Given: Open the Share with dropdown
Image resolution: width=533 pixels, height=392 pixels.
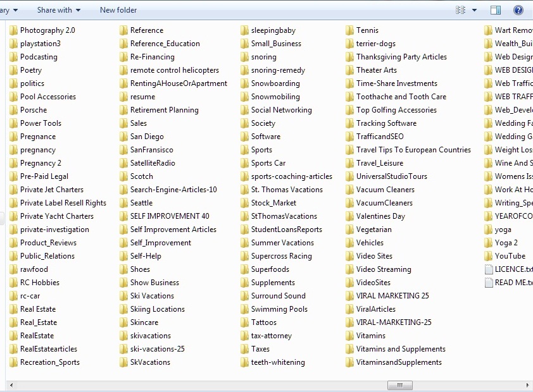Looking at the screenshot, I should click(x=58, y=10).
